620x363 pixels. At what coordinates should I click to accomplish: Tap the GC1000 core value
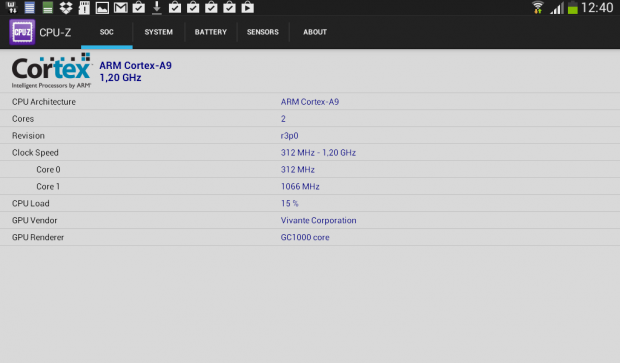click(x=305, y=237)
